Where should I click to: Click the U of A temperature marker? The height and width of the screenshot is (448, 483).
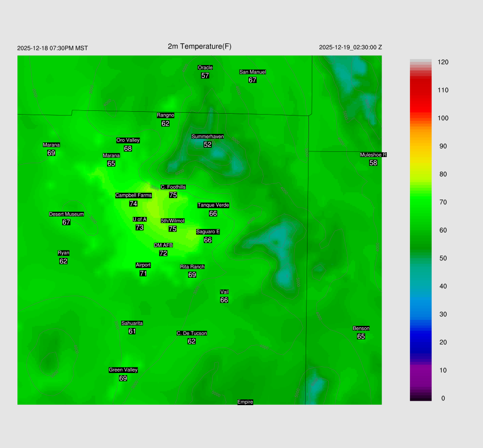pos(140,227)
